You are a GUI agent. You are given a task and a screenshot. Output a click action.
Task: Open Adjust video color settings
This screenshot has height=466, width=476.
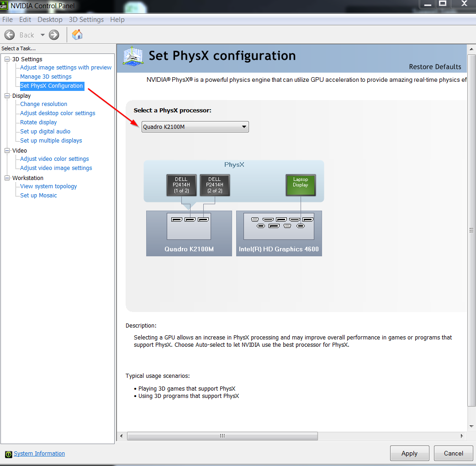(55, 159)
